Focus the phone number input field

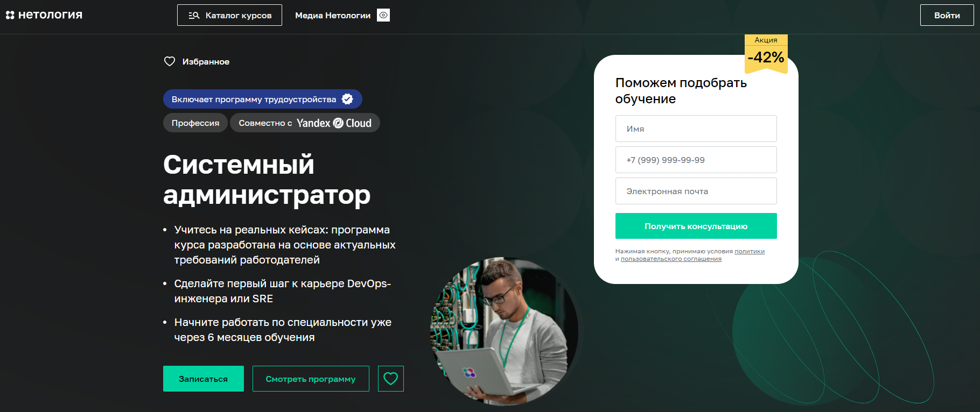coord(696,160)
